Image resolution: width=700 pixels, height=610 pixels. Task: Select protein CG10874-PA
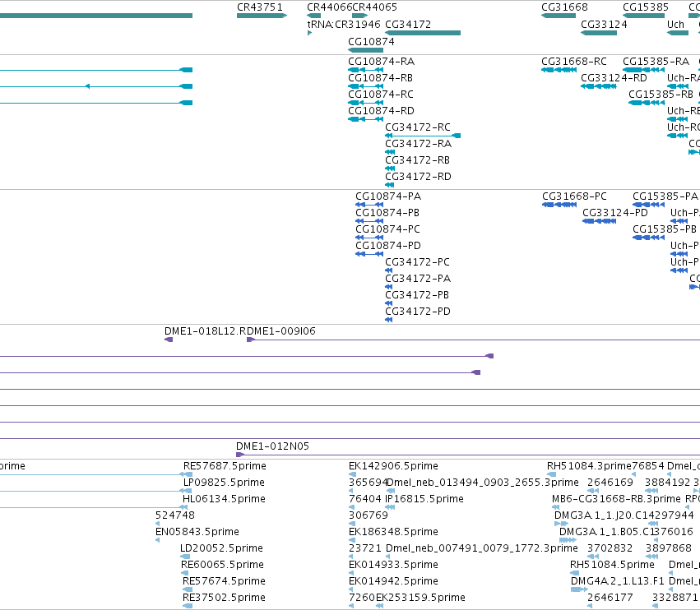coord(388,196)
